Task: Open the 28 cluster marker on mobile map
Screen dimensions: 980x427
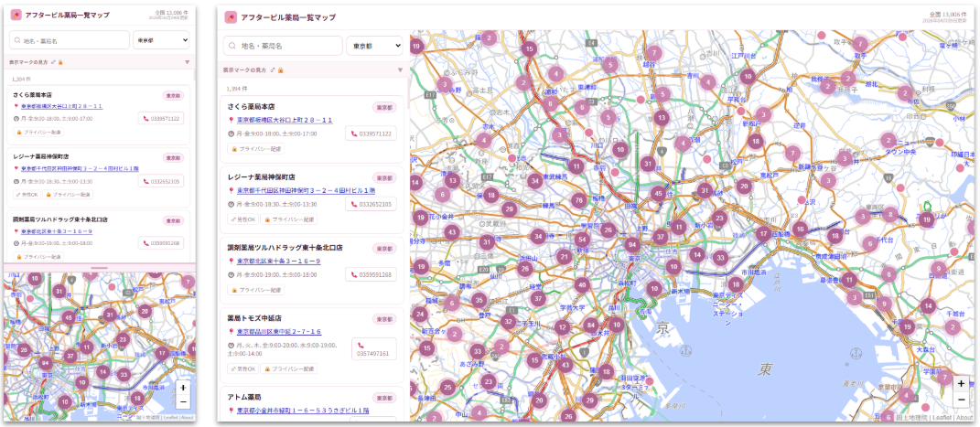Action: [x=23, y=349]
